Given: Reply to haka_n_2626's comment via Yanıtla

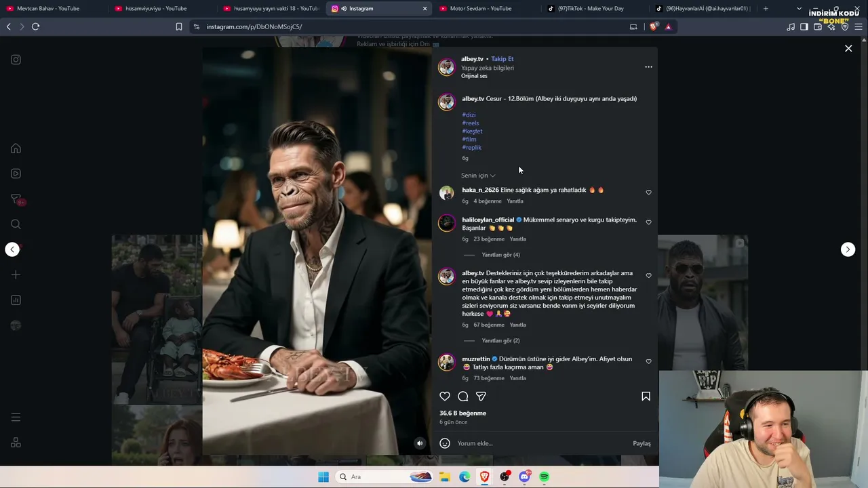Looking at the screenshot, I should [x=515, y=201].
